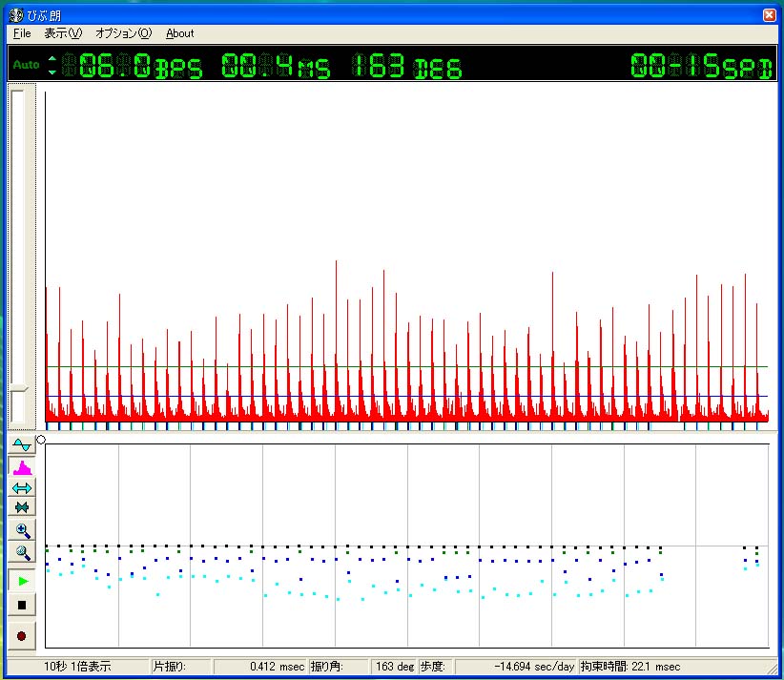Viewport: 784px width, 680px height.
Task: Click the vertical gain slider handle
Action: pyautogui.click(x=19, y=388)
